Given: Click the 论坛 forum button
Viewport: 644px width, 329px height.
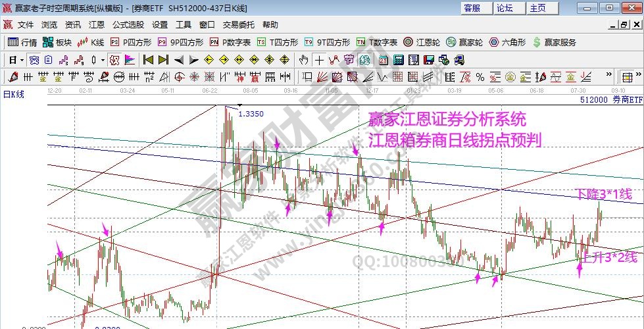Looking at the screenshot, I should 505,8.
